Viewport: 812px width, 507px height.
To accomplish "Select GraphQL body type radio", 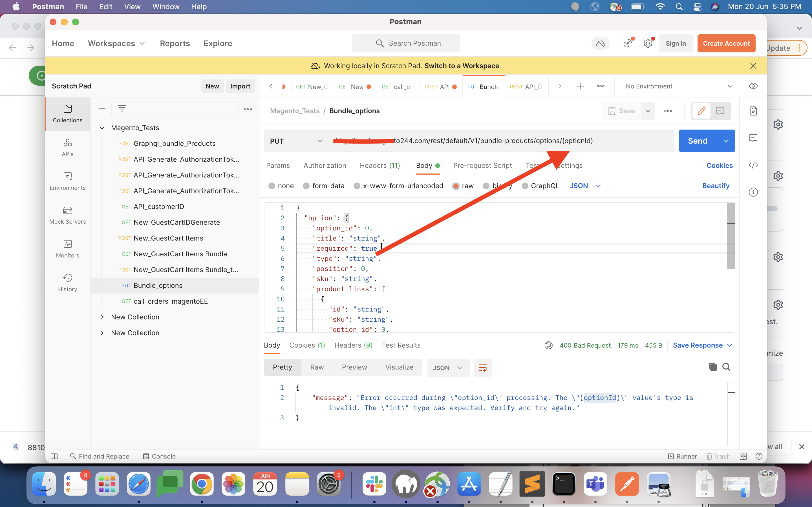I will click(525, 186).
